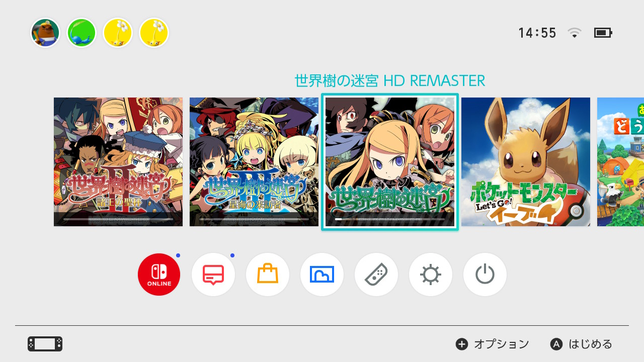The width and height of the screenshot is (644, 362).
Task: Open Nintendo eShop shopping bag icon
Action: (268, 275)
